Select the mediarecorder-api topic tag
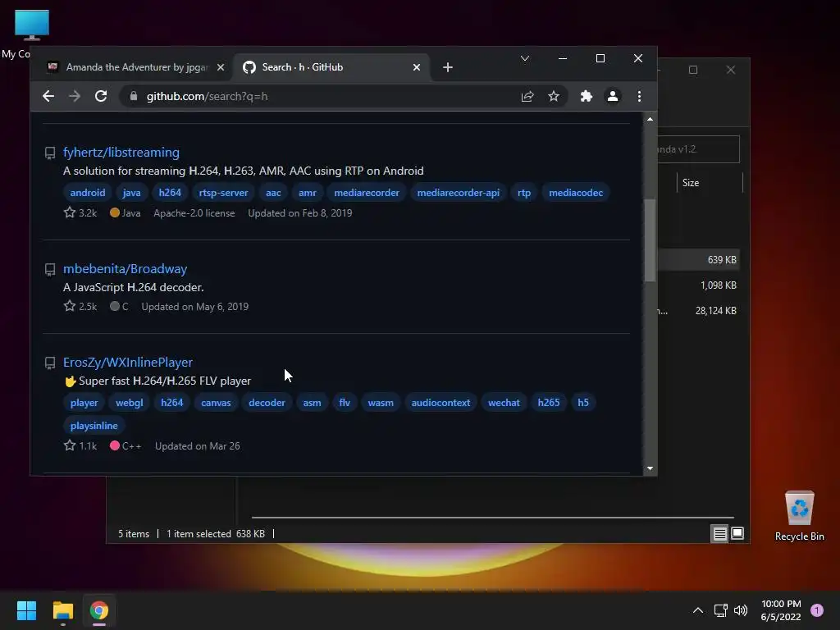The height and width of the screenshot is (630, 840). coord(458,193)
